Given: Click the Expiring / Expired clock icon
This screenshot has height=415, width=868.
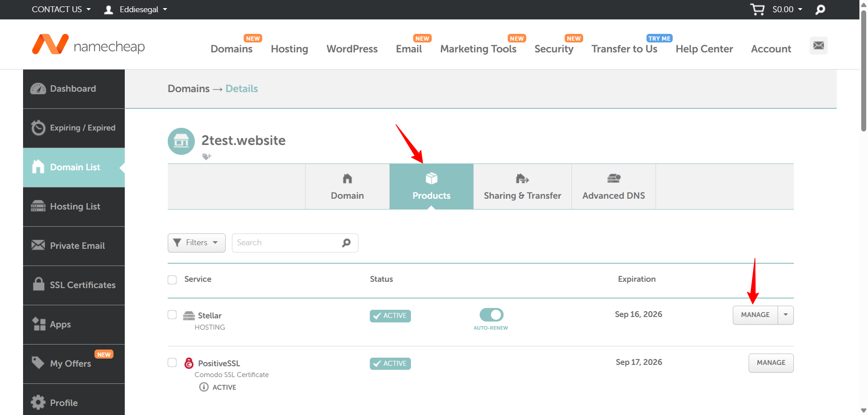Looking at the screenshot, I should (38, 128).
